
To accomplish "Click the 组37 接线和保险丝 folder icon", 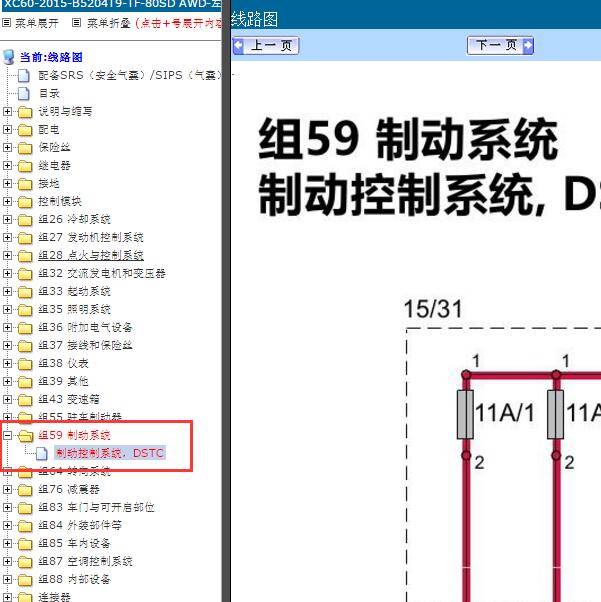I will [x=25, y=346].
